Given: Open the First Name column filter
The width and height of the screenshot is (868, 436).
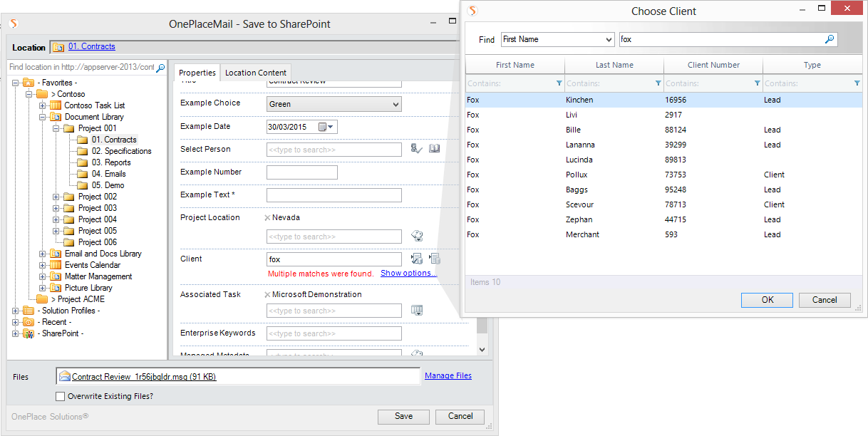Looking at the screenshot, I should [559, 84].
